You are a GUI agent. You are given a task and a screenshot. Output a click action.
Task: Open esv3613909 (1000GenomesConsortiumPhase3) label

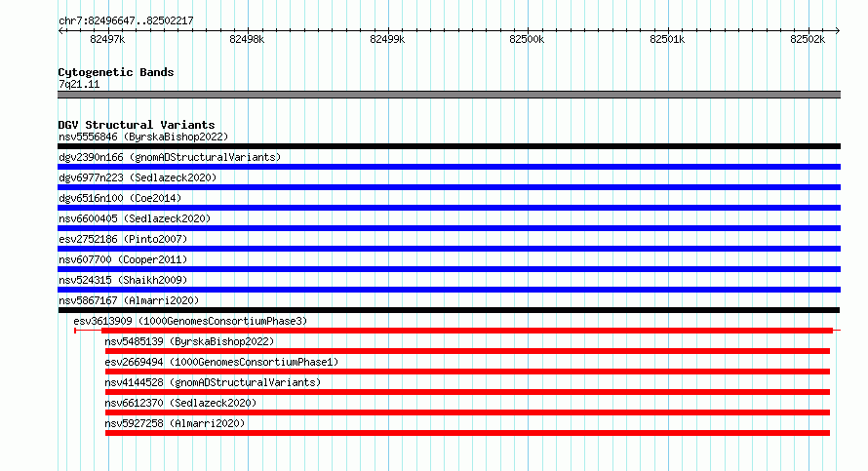tap(190, 321)
